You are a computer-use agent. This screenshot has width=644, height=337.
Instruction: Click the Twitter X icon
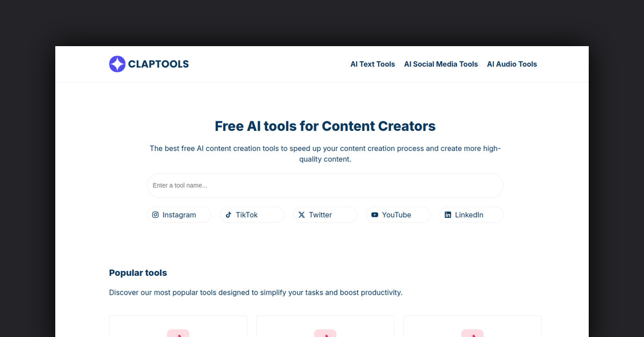[302, 215]
